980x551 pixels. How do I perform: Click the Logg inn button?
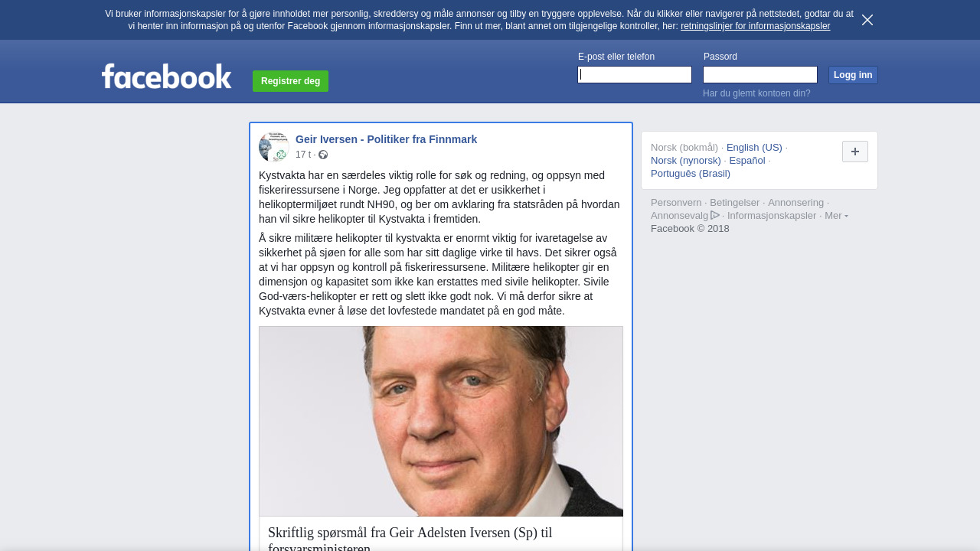pos(853,75)
